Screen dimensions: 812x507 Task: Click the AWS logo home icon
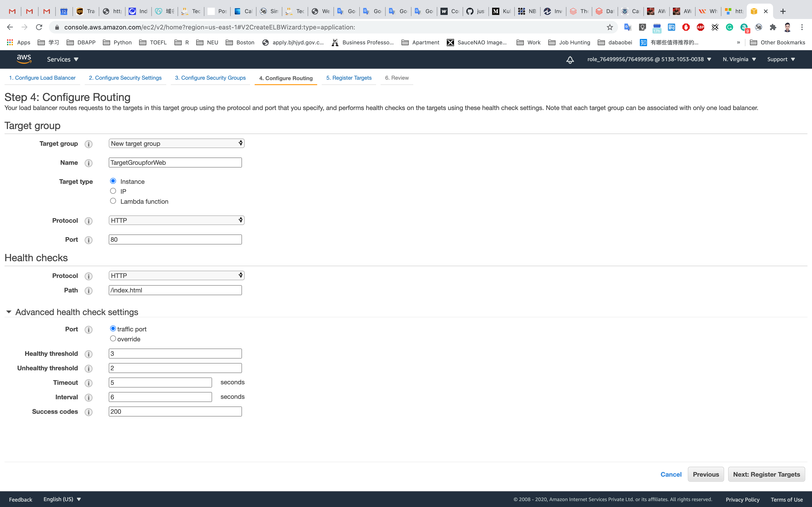tap(24, 59)
